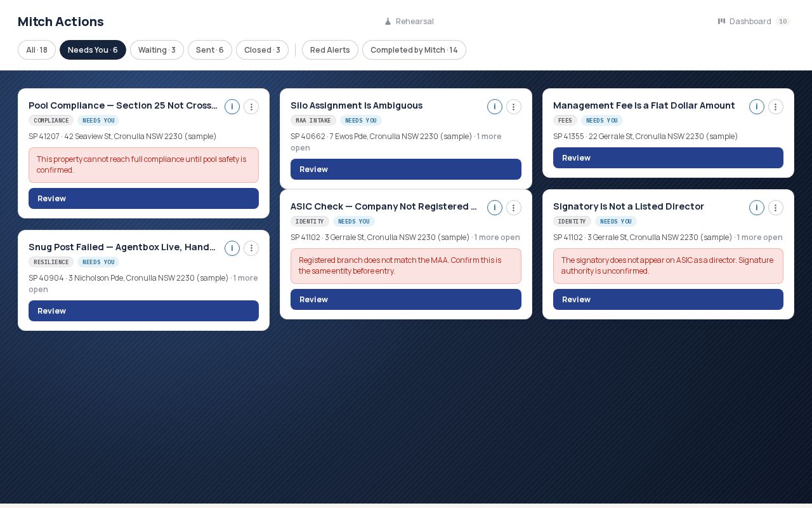The image size is (812, 508).
Task: Click the Rehearsal mode indicator
Action: tap(409, 22)
